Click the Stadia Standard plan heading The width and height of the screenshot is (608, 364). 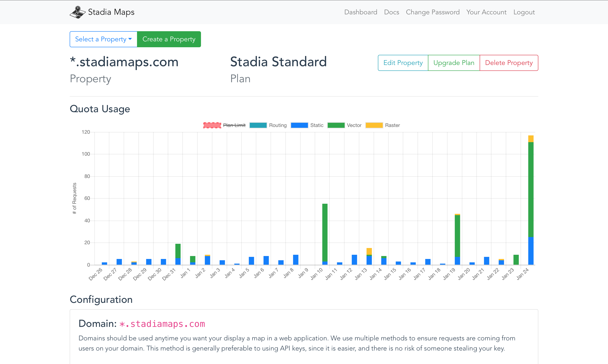278,62
